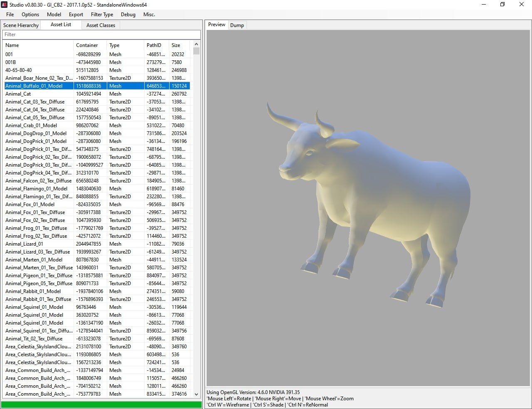532x409 pixels.
Task: Select Animal_Pigeon_05_Tex_Diffuse in the list
Action: tap(97, 283)
